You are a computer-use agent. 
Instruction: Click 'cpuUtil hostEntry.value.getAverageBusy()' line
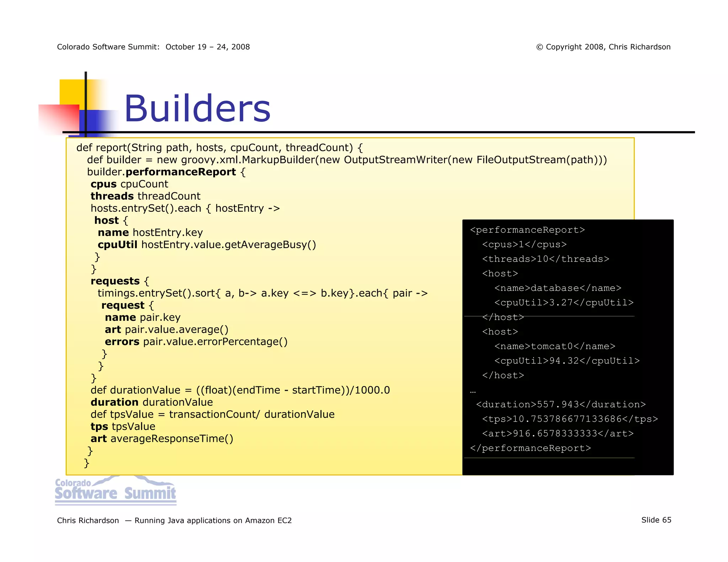coord(207,244)
